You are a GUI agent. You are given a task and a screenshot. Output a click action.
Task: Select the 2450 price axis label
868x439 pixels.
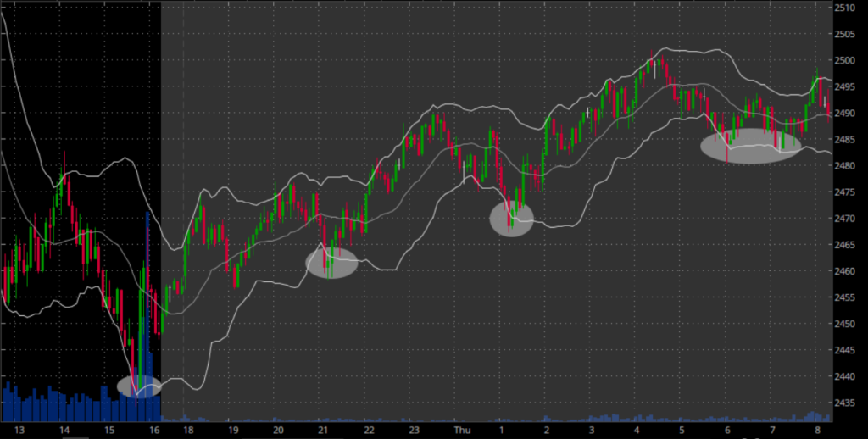(845, 323)
